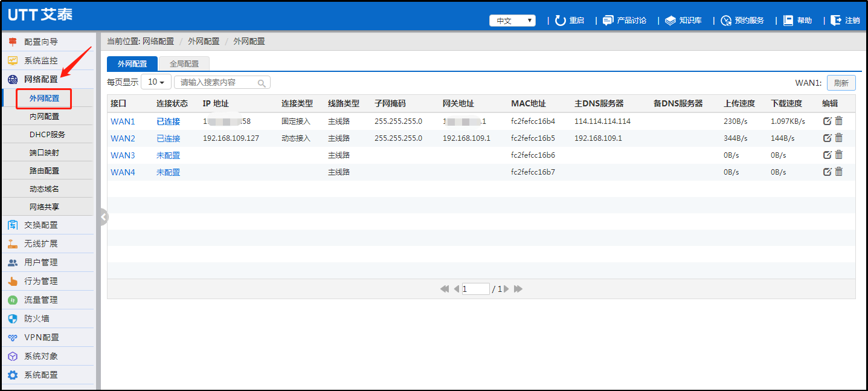Click WAN1's 已连接 status link
868x391 pixels.
pos(168,121)
